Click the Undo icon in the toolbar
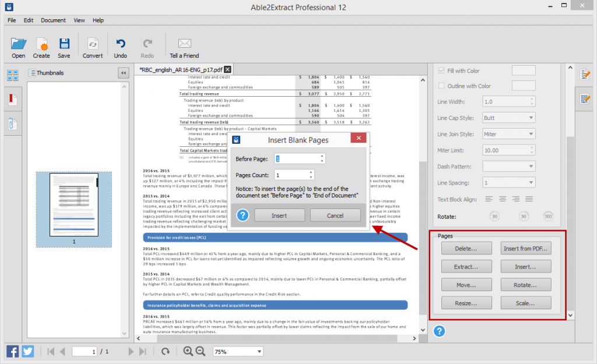 120,47
